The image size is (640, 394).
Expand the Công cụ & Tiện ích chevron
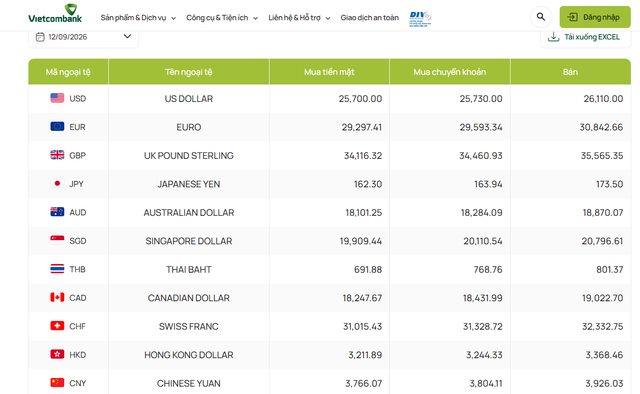(x=256, y=18)
